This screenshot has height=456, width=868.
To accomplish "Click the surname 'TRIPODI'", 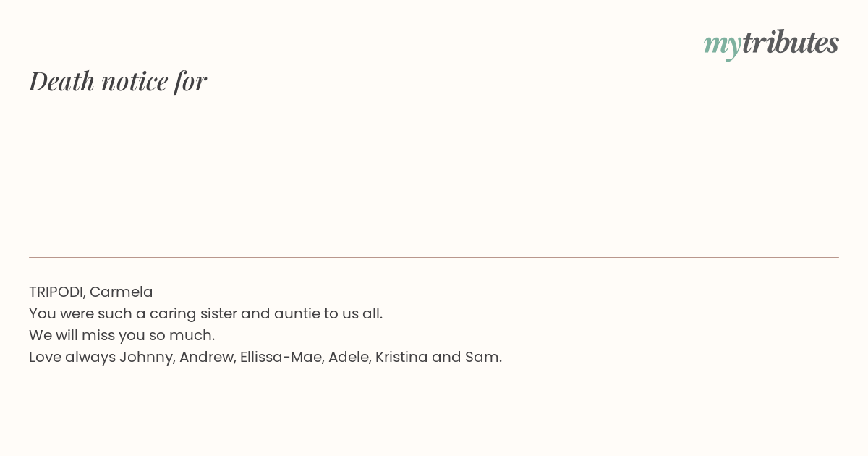I will [x=57, y=292].
